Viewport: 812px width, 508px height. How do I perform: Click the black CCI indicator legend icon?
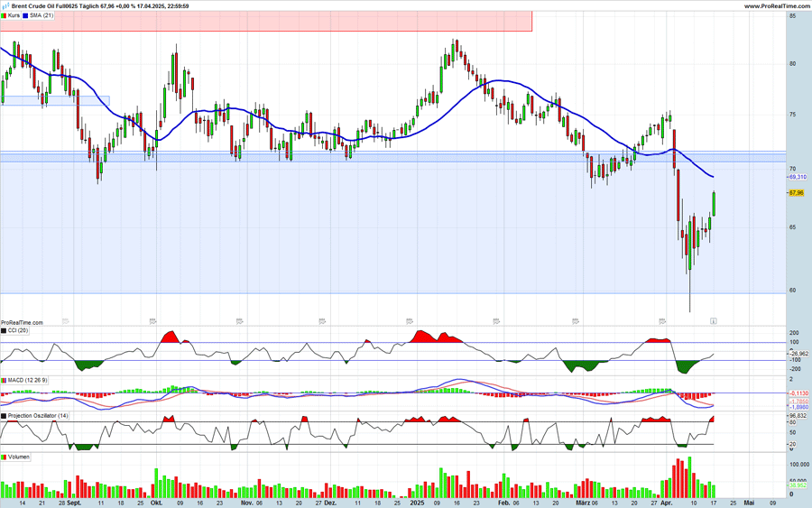(x=4, y=331)
